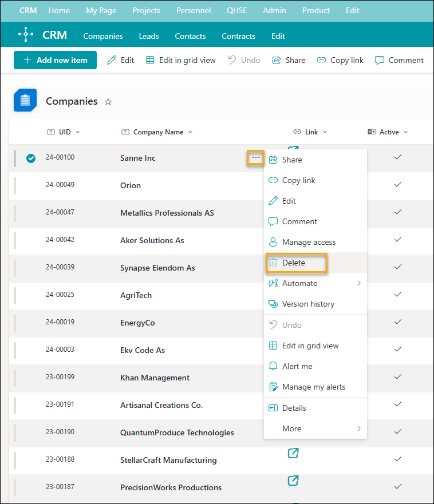The width and height of the screenshot is (434, 504).
Task: Click the plus icon on Add new item
Action: pyautogui.click(x=27, y=60)
